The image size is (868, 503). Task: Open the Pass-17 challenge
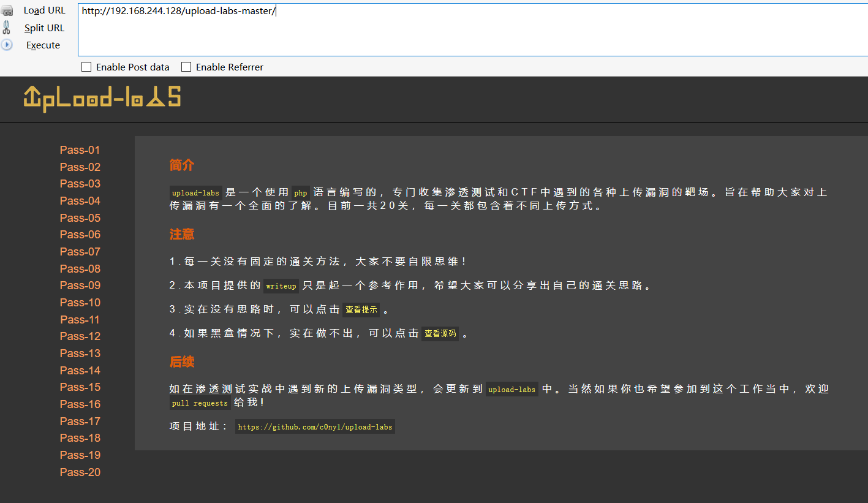point(80,421)
